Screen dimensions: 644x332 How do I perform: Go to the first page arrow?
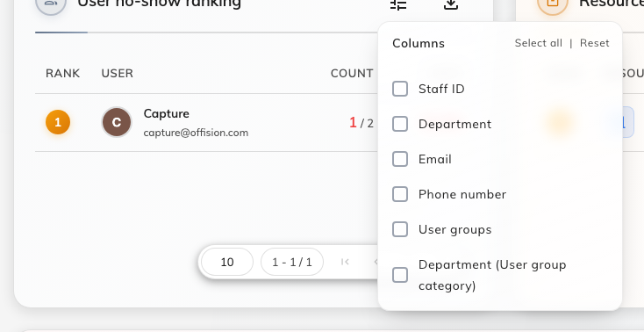tap(345, 262)
